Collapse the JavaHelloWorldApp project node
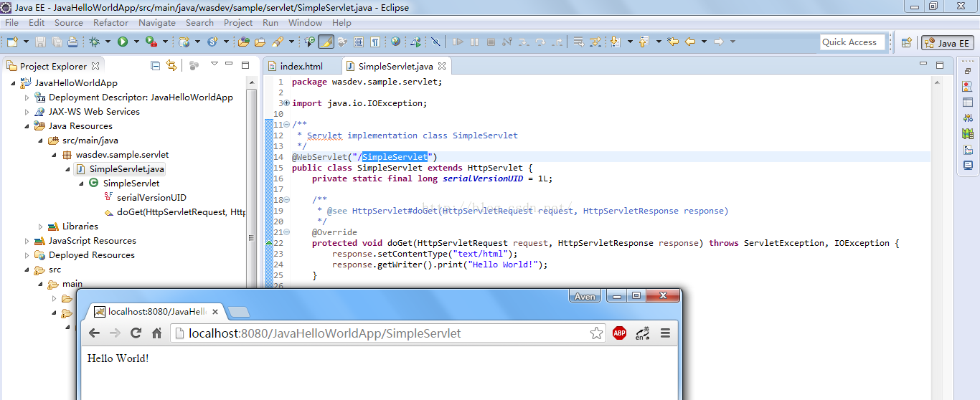 point(14,82)
